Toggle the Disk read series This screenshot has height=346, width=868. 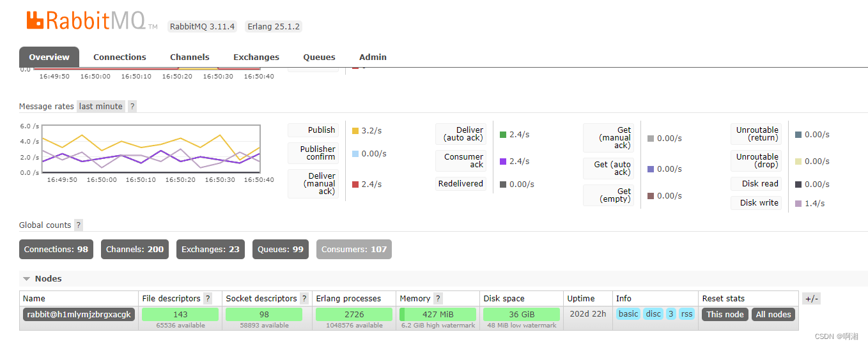tap(756, 184)
